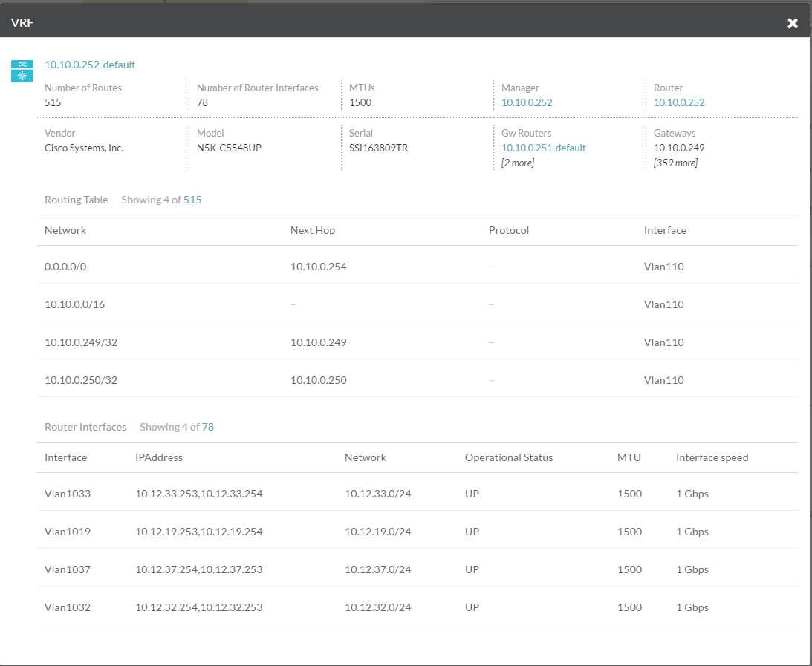
Task: Open the Gw Router 10.10.0.251-default link
Action: (543, 148)
